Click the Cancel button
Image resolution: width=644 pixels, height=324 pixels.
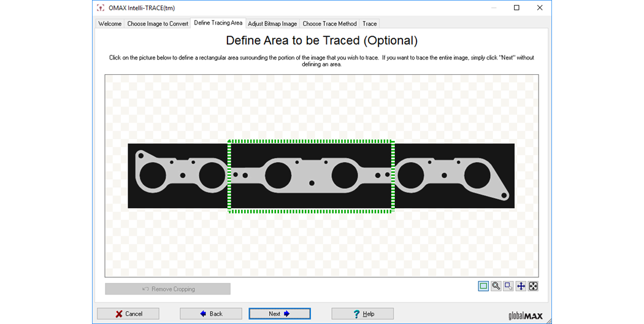click(128, 314)
